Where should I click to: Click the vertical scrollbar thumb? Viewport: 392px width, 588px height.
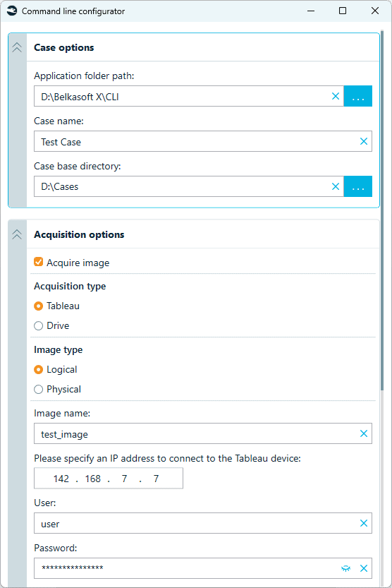[382, 210]
